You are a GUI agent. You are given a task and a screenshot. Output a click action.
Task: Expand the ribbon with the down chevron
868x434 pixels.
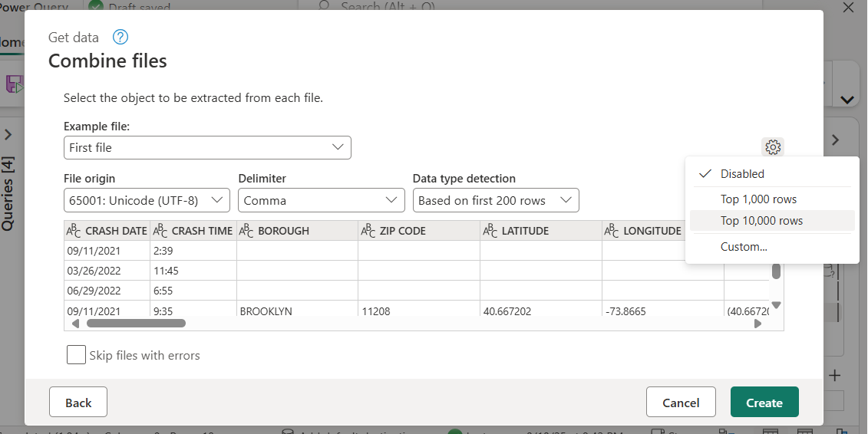tap(847, 100)
